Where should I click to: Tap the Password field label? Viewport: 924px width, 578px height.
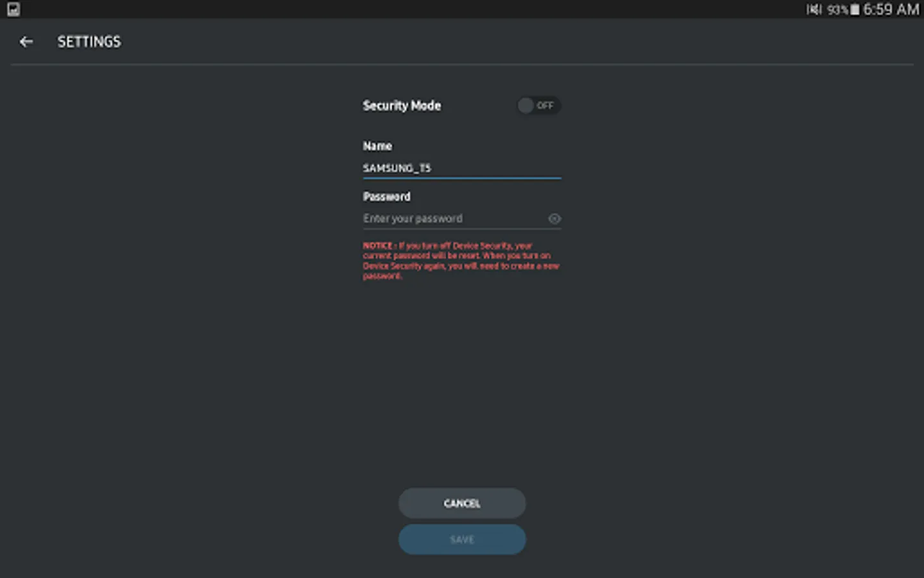point(386,197)
